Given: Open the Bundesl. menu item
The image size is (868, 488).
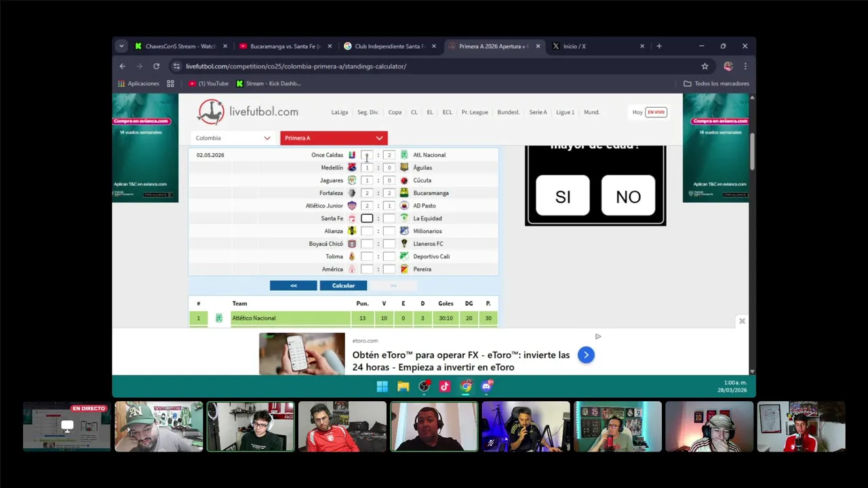Looking at the screenshot, I should [509, 112].
